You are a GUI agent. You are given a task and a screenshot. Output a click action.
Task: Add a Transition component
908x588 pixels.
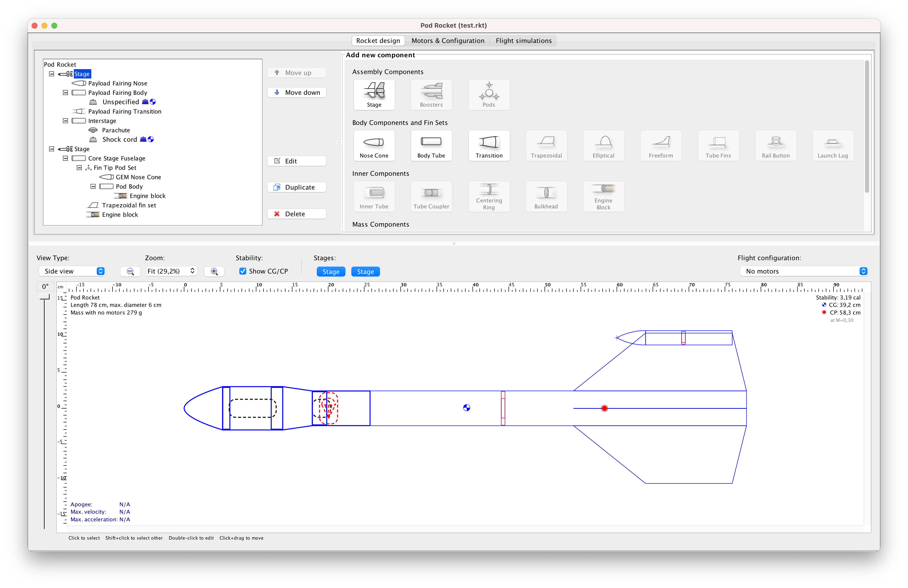point(489,146)
